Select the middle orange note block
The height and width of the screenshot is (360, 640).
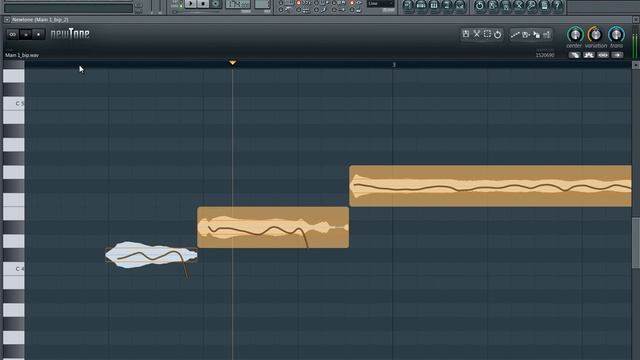273,227
